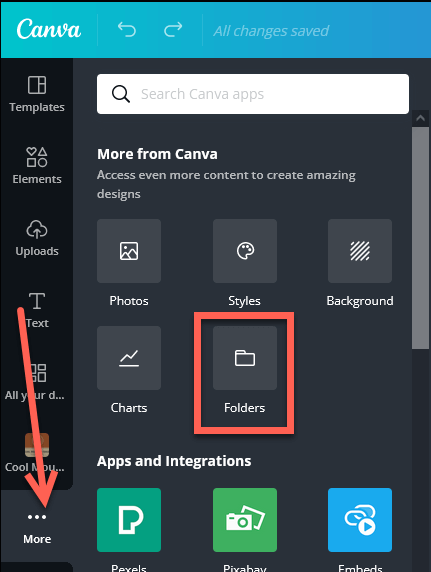Open the Cool Mou... folder tab

(35, 453)
